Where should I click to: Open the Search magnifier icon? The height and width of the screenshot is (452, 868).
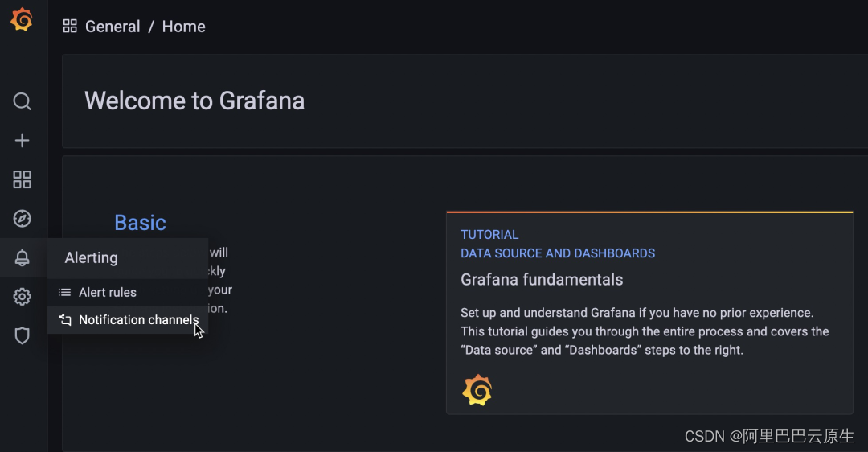[x=23, y=101]
